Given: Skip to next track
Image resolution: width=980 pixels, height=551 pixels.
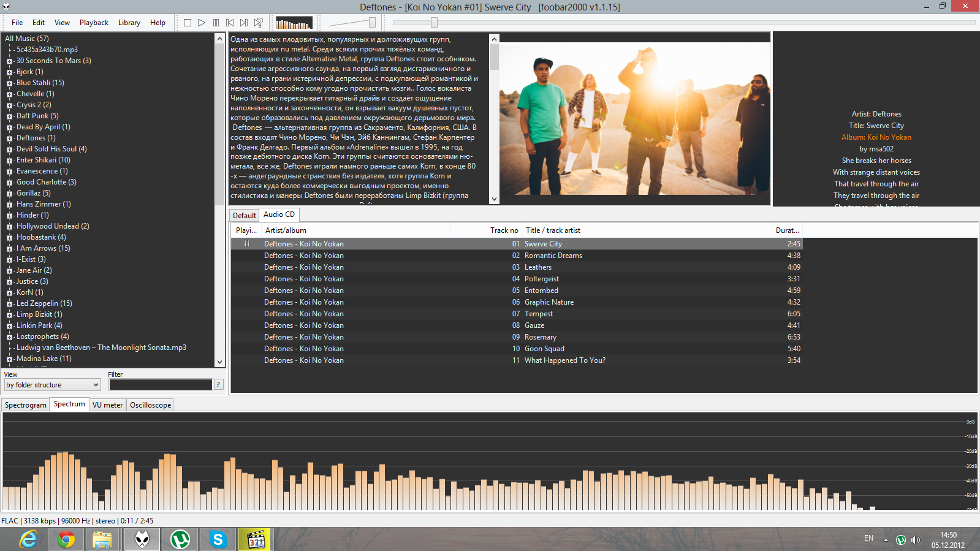Looking at the screenshot, I should pyautogui.click(x=244, y=23).
